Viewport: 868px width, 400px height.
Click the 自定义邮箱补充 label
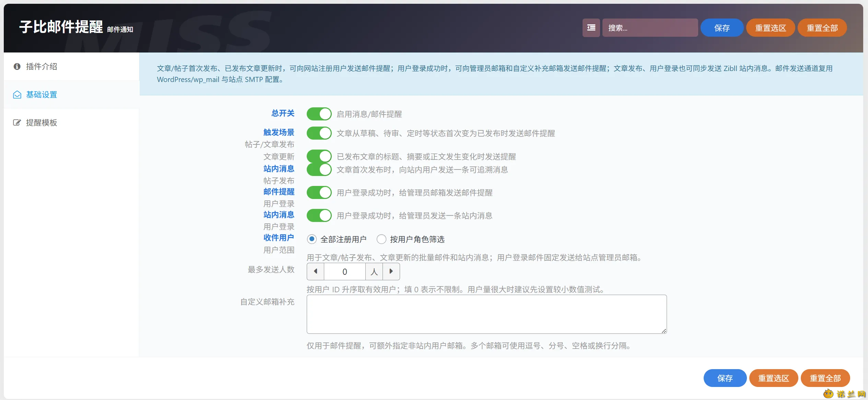[x=267, y=302]
